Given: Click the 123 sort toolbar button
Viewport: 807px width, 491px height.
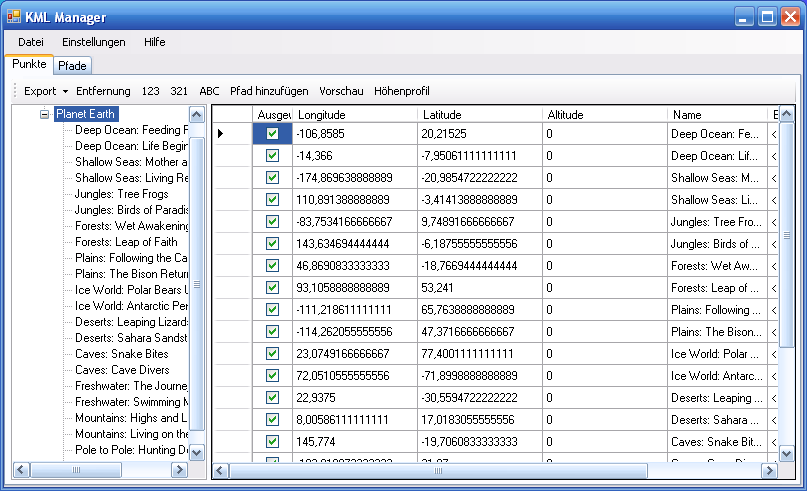Looking at the screenshot, I should (151, 91).
